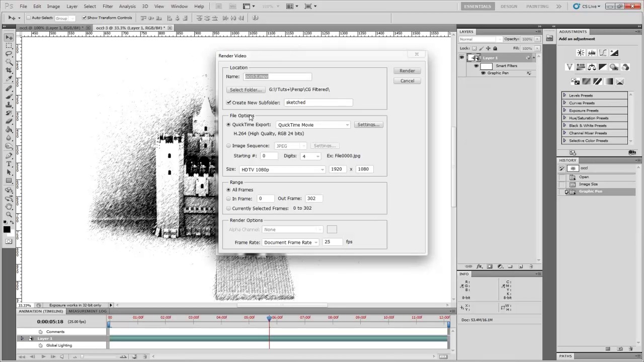Open Graphic Pen filter blending options icon
This screenshot has width=644, height=362.
pyautogui.click(x=529, y=73)
